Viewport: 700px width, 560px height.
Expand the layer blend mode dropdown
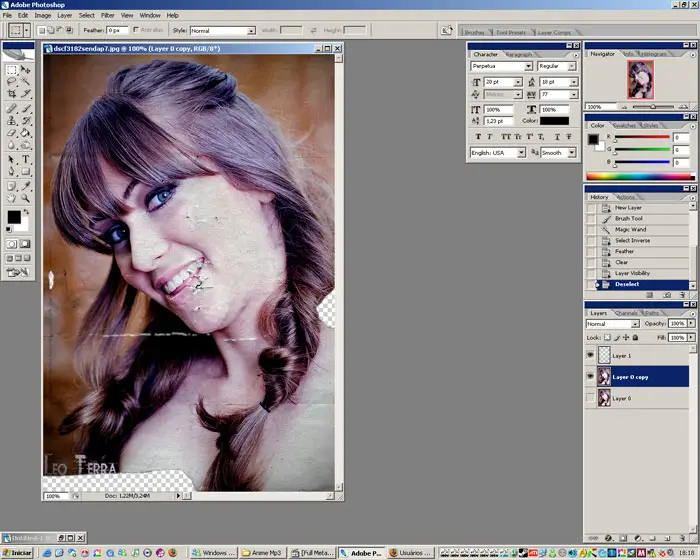(612, 324)
